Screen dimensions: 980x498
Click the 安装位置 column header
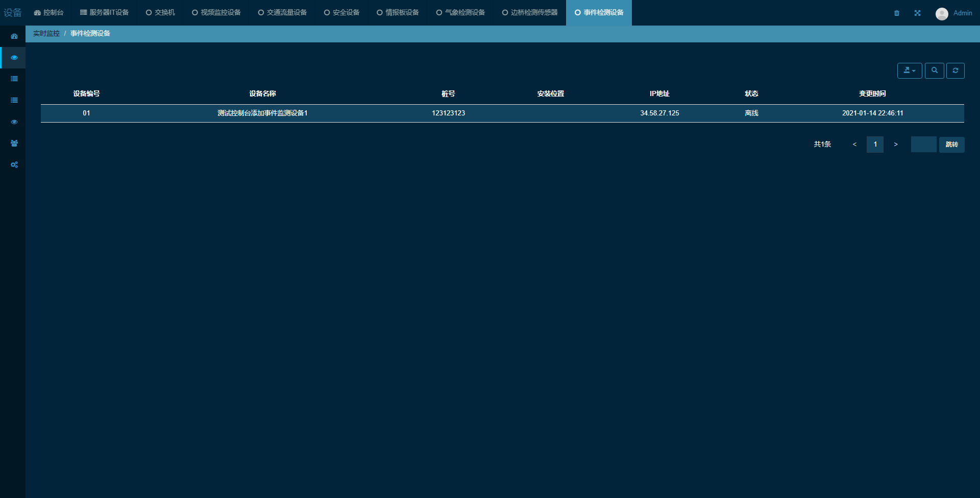click(551, 94)
